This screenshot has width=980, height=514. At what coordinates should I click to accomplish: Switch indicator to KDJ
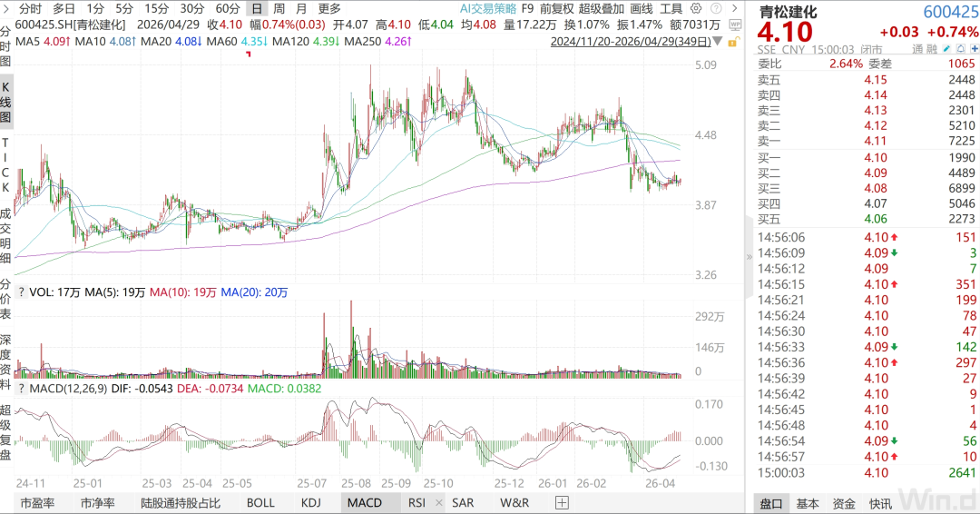tap(310, 503)
